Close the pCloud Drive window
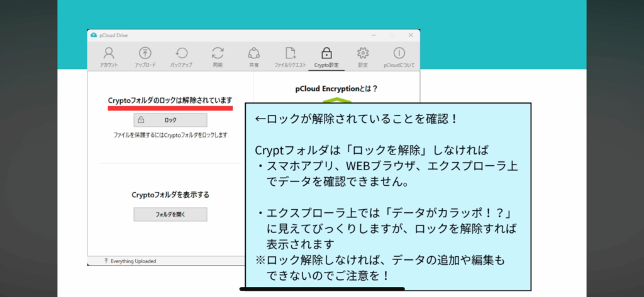The image size is (644, 297). click(x=411, y=35)
